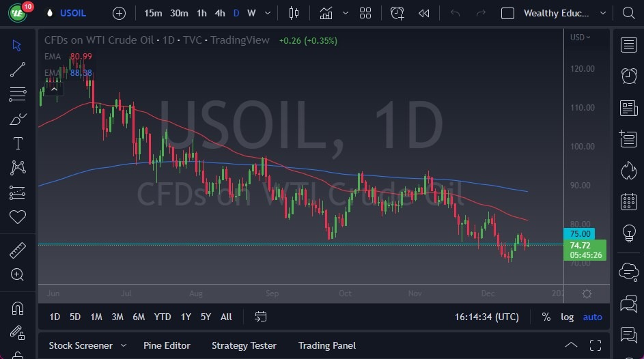Viewport: 644px width, 359px height.
Task: Open the watchlist panel
Action: coord(629,45)
